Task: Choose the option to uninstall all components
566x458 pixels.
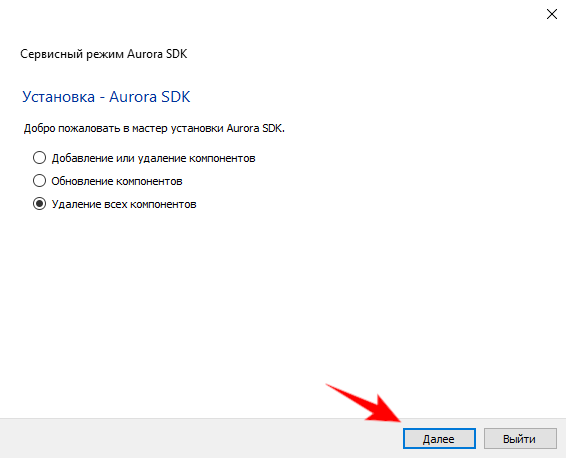Action: point(39,204)
